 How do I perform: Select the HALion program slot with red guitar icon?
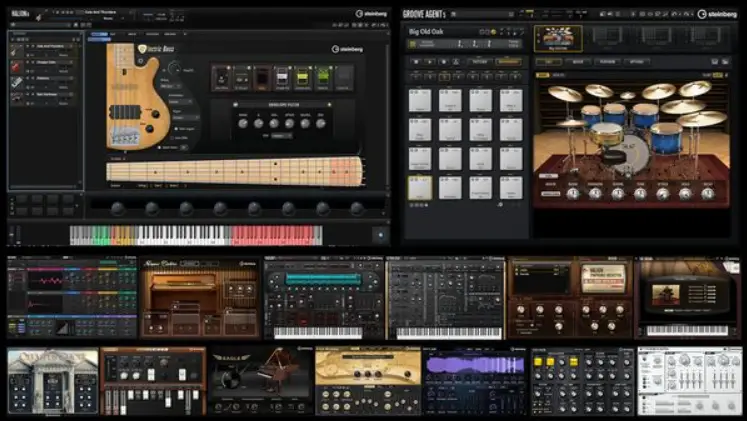[x=44, y=66]
